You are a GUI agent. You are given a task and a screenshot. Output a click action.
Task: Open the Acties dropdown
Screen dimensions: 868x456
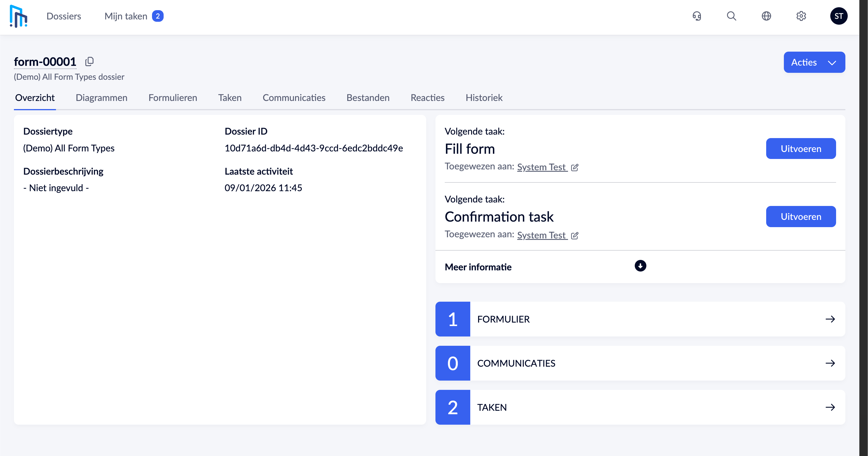tap(814, 62)
